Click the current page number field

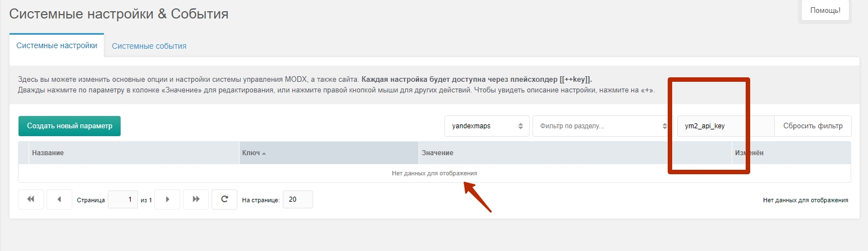[x=122, y=199]
